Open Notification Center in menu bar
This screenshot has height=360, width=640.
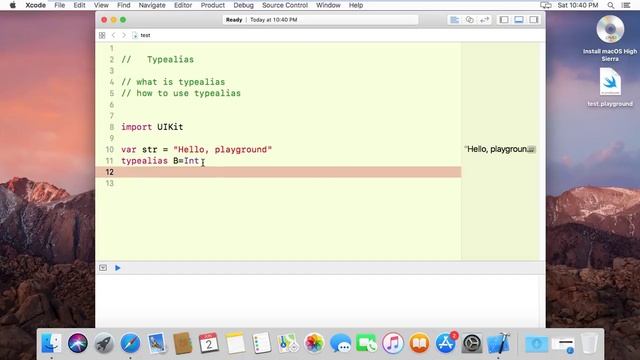pyautogui.click(x=626, y=5)
